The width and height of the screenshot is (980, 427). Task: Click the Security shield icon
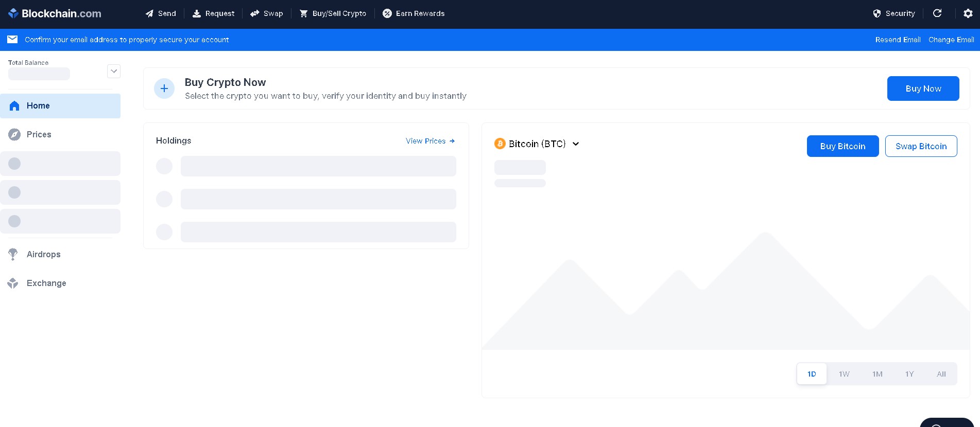coord(877,13)
